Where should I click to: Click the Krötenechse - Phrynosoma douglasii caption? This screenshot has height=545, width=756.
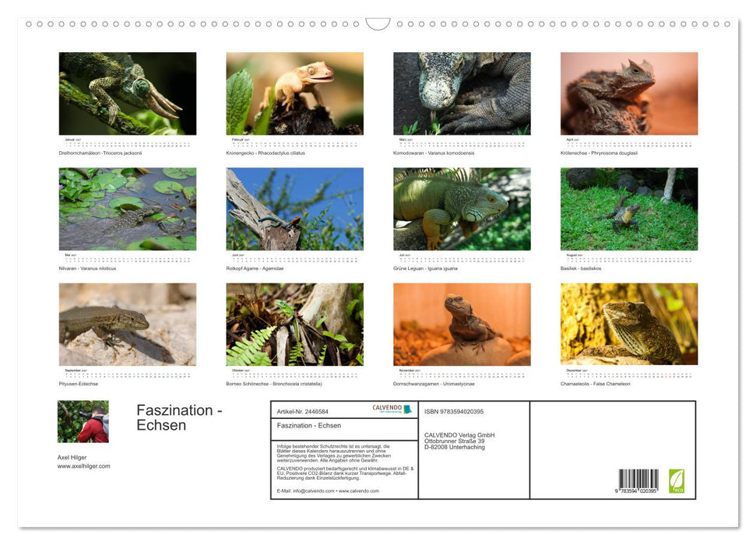[600, 153]
